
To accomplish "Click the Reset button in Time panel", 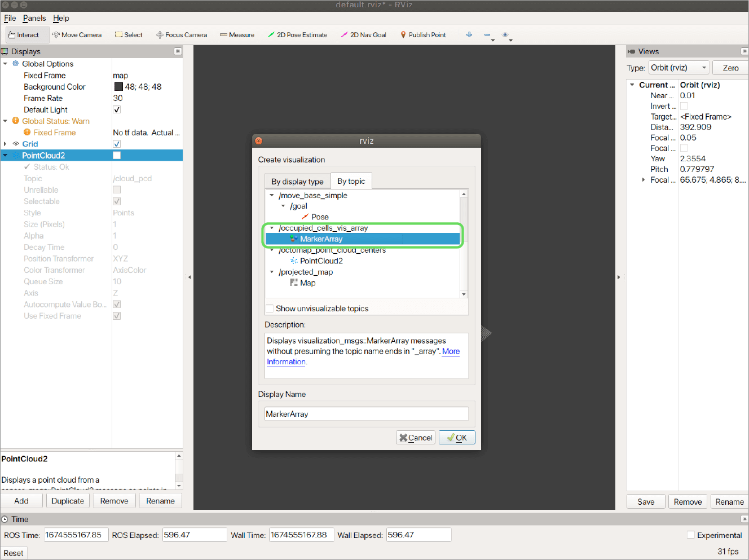I will click(x=14, y=553).
